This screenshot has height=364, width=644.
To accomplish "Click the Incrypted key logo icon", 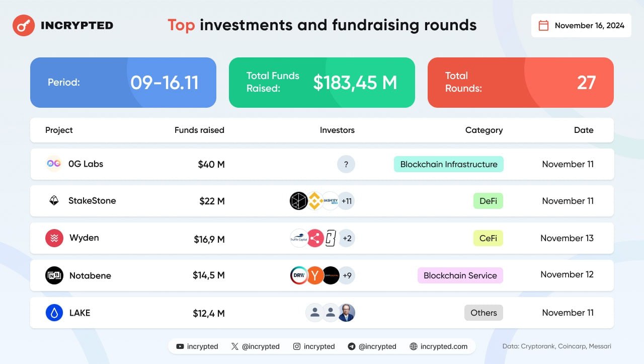I will [24, 25].
